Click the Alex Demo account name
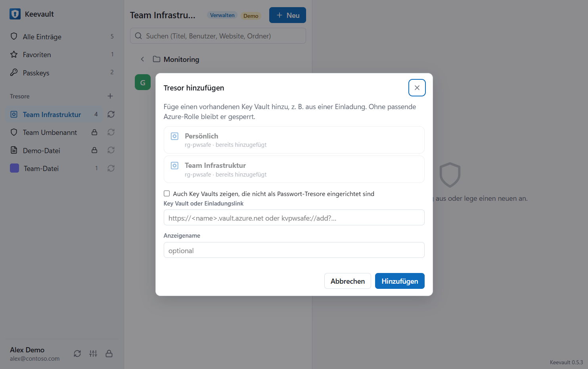 tap(27, 350)
